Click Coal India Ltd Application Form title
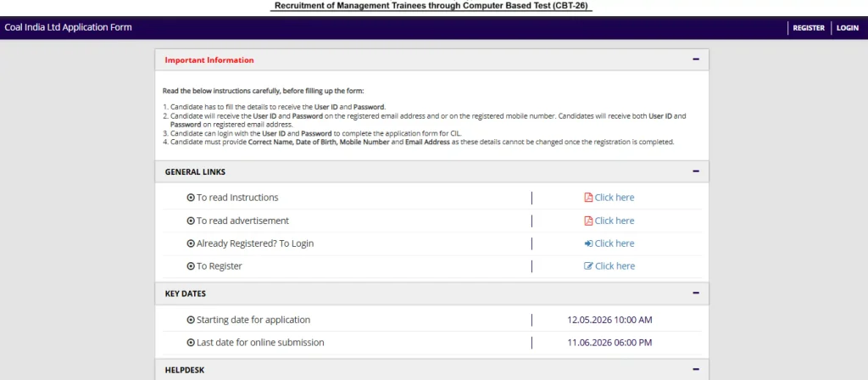This screenshot has width=868, height=380. click(68, 27)
